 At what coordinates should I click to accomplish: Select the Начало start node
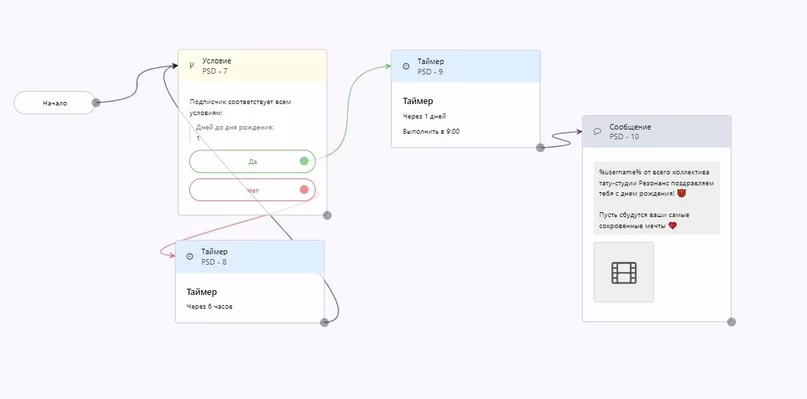pyautogui.click(x=55, y=103)
